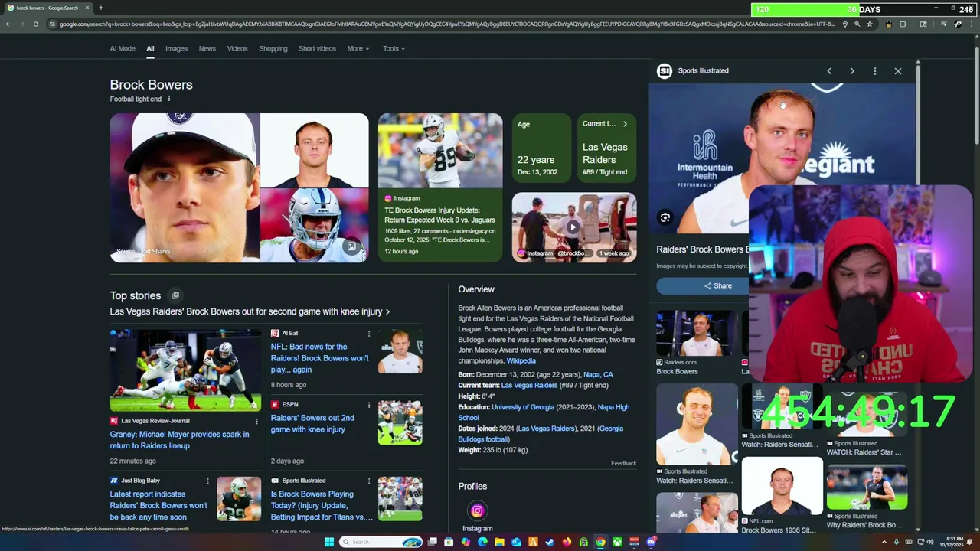The height and width of the screenshot is (551, 980).
Task: Reload the page with browser refresh button
Action: (x=35, y=24)
